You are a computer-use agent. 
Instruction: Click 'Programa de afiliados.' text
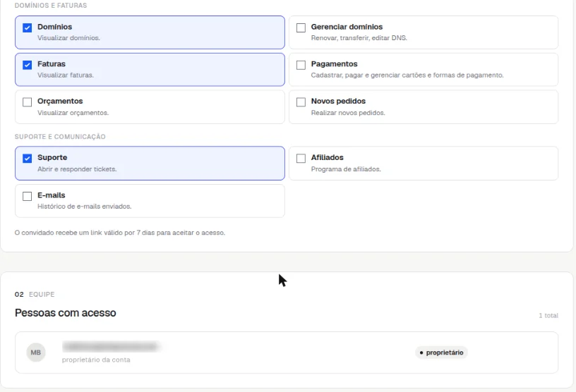(346, 169)
